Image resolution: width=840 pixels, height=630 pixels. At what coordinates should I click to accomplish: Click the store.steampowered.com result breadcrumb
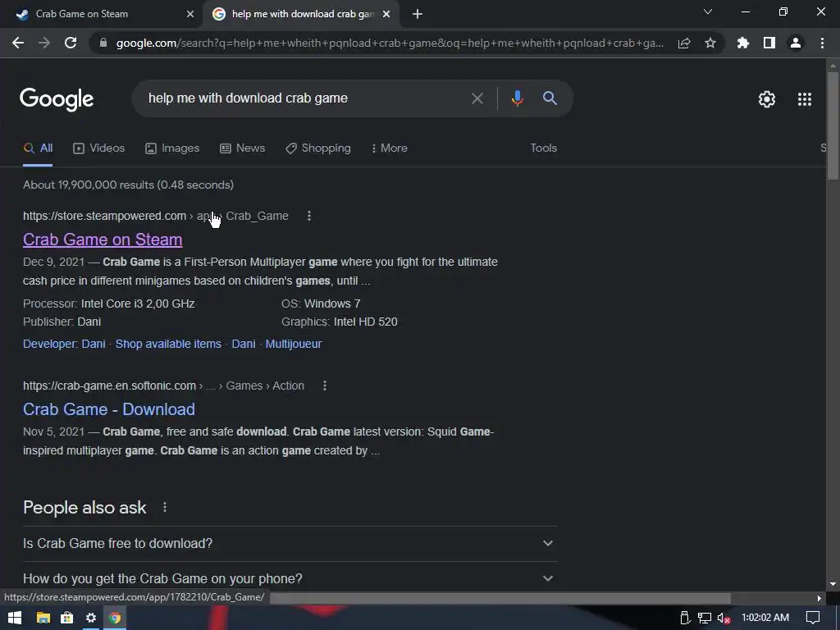(155, 216)
